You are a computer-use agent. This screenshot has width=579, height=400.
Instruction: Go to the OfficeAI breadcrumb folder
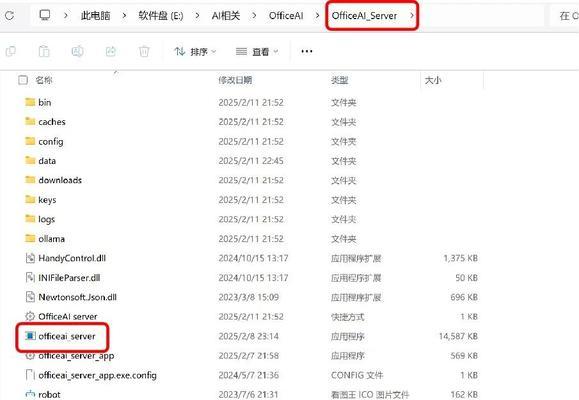coord(286,16)
